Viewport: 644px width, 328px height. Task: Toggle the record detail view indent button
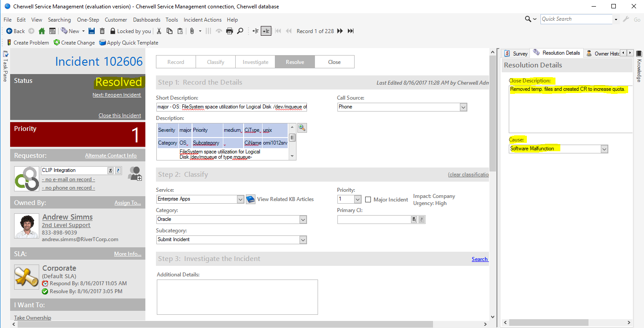pyautogui.click(x=266, y=31)
